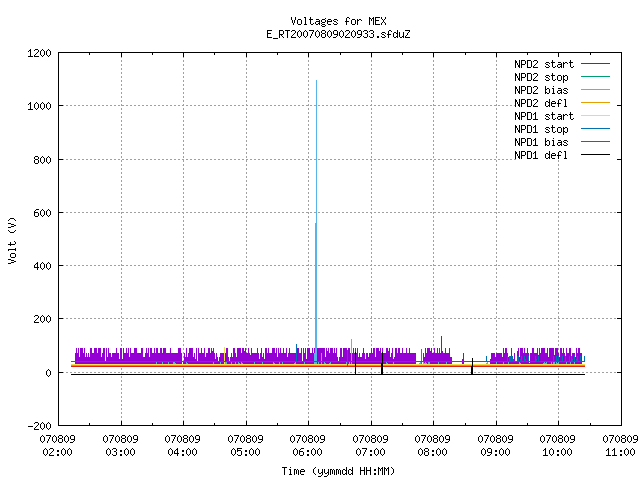The image size is (640, 480).
Task: Click the 'Time (yymmdd HH:MM)' x-axis title
Action: pyautogui.click(x=338, y=471)
